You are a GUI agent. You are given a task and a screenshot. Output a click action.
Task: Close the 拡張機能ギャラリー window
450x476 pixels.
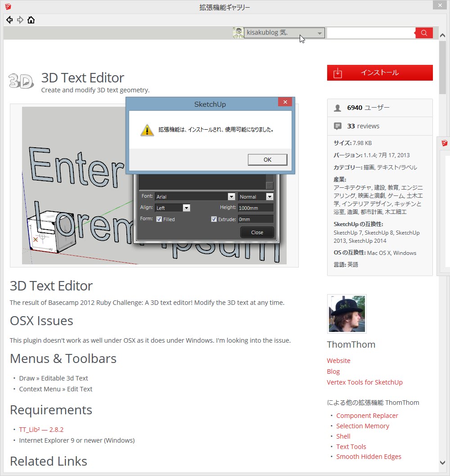click(x=440, y=5)
